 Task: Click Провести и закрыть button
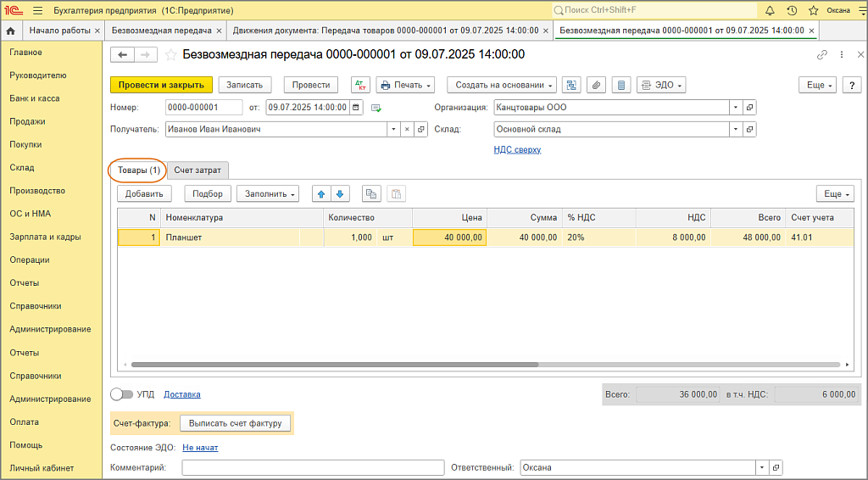(161, 86)
